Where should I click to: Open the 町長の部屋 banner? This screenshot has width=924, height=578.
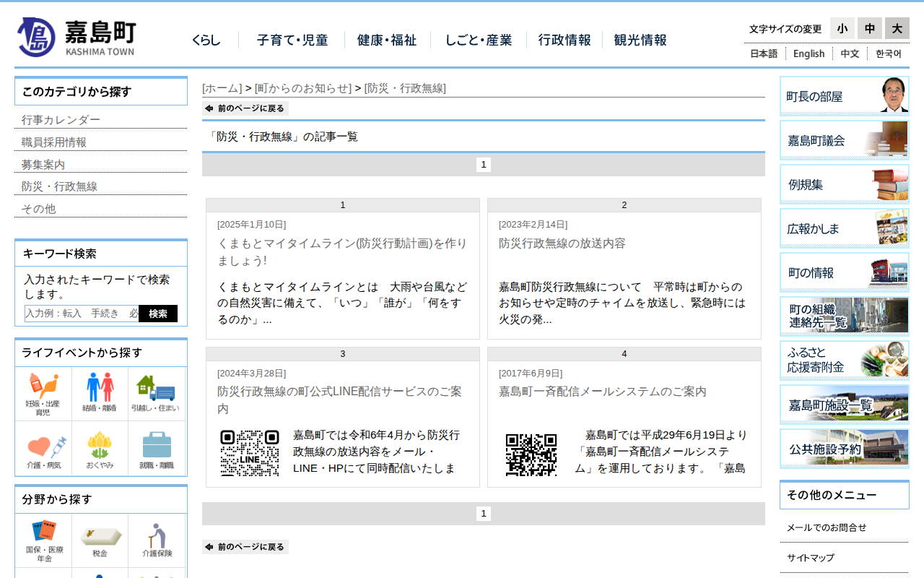pos(844,96)
